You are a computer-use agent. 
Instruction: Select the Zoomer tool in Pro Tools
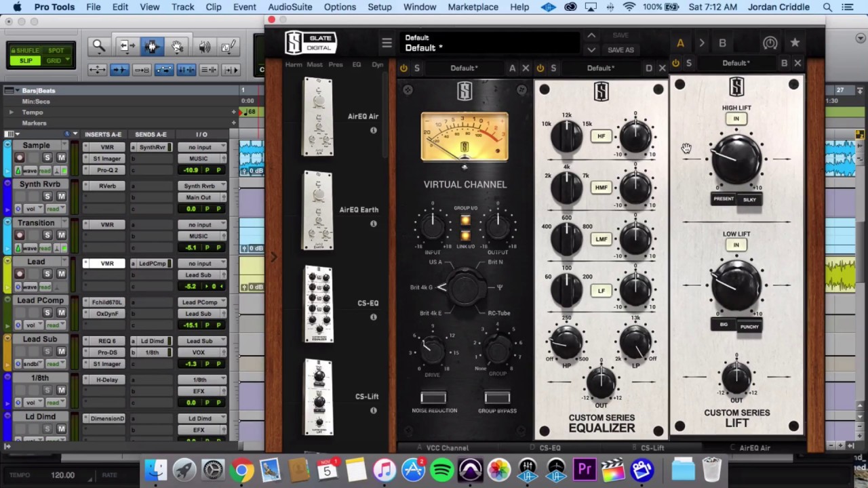(x=99, y=46)
